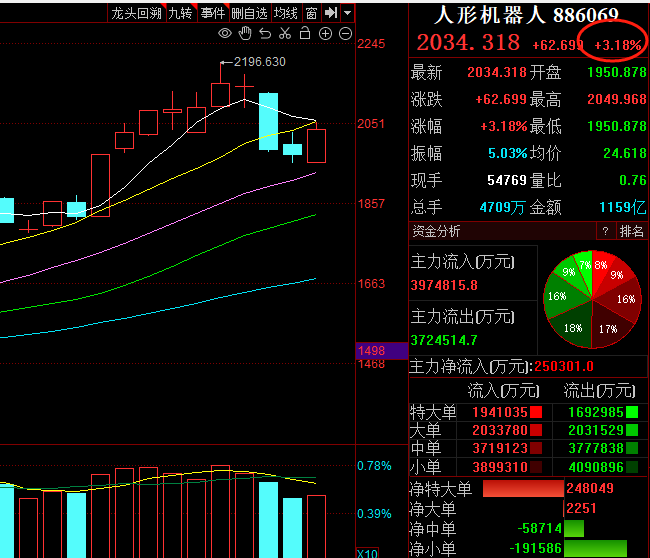Toggle the eye visibility icon above chart
650x558 pixels.
tap(225, 34)
